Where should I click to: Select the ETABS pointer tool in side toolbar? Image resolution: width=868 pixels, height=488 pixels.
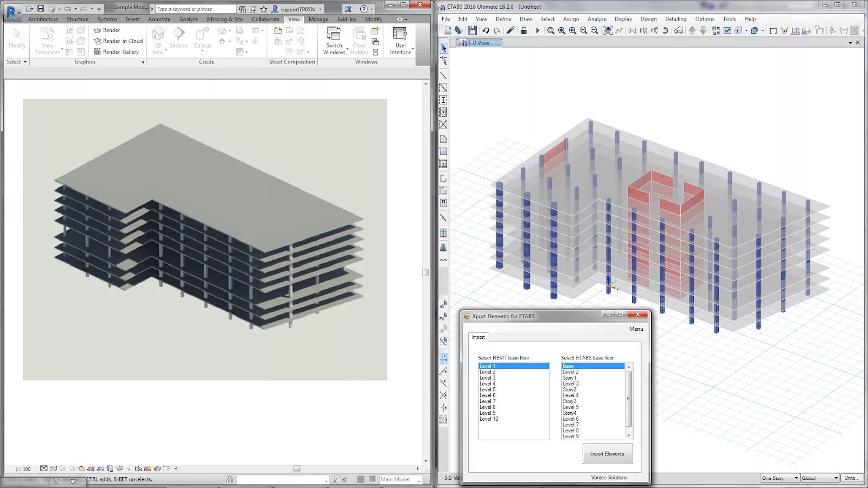443,48
